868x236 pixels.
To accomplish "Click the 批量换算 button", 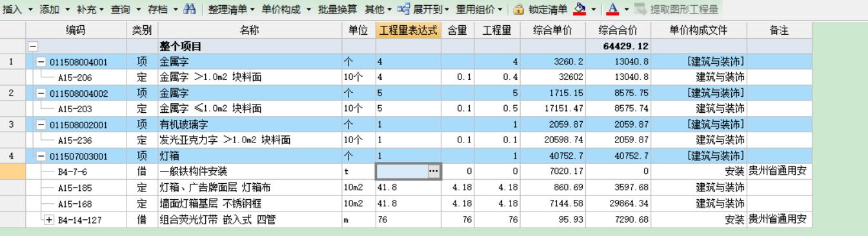I will click(338, 9).
